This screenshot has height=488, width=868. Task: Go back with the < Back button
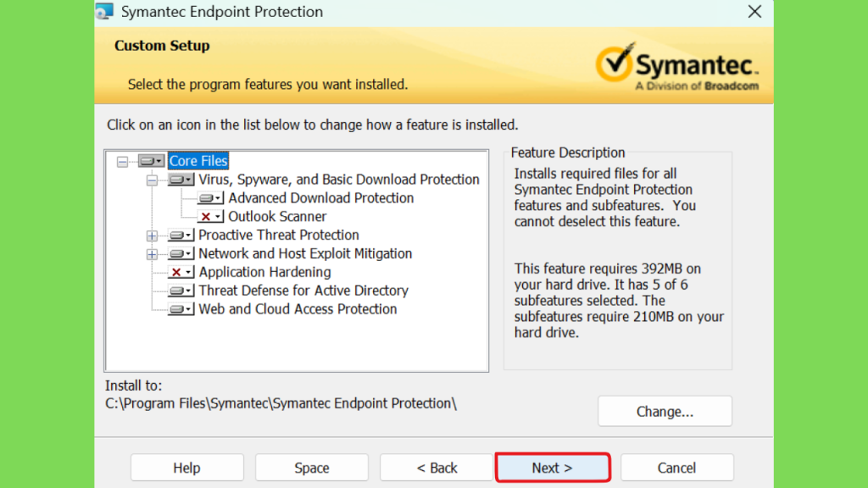tap(437, 468)
